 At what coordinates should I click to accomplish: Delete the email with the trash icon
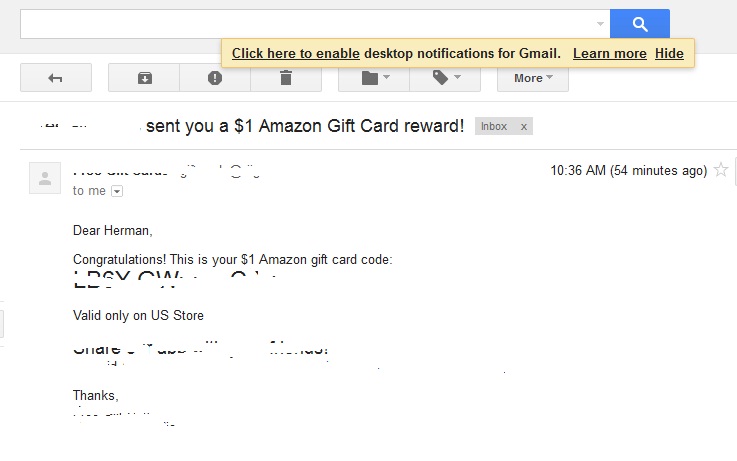point(286,78)
